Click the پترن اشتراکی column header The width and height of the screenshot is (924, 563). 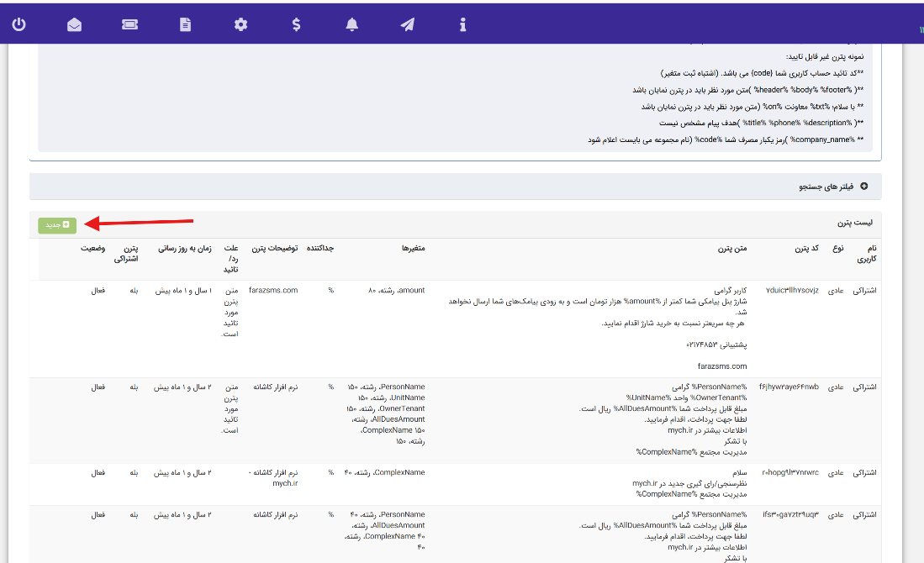click(126, 254)
